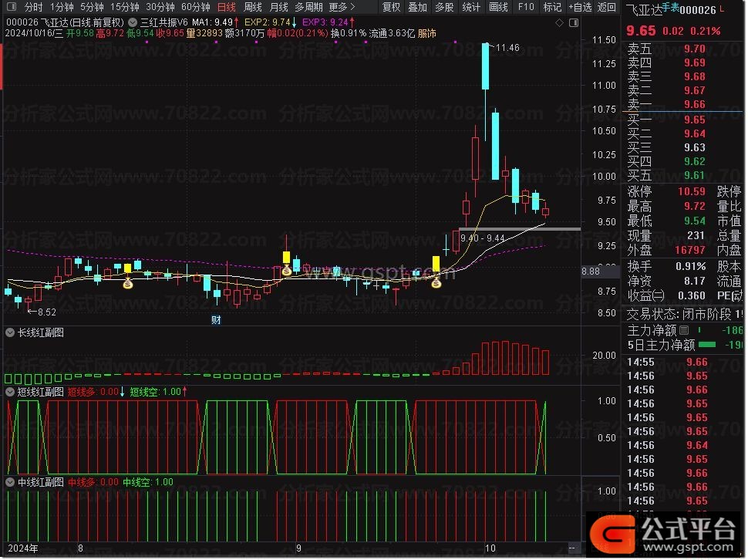Click the list icon beside 主力净额
Viewport: 748px width, 560px height.
[683, 329]
